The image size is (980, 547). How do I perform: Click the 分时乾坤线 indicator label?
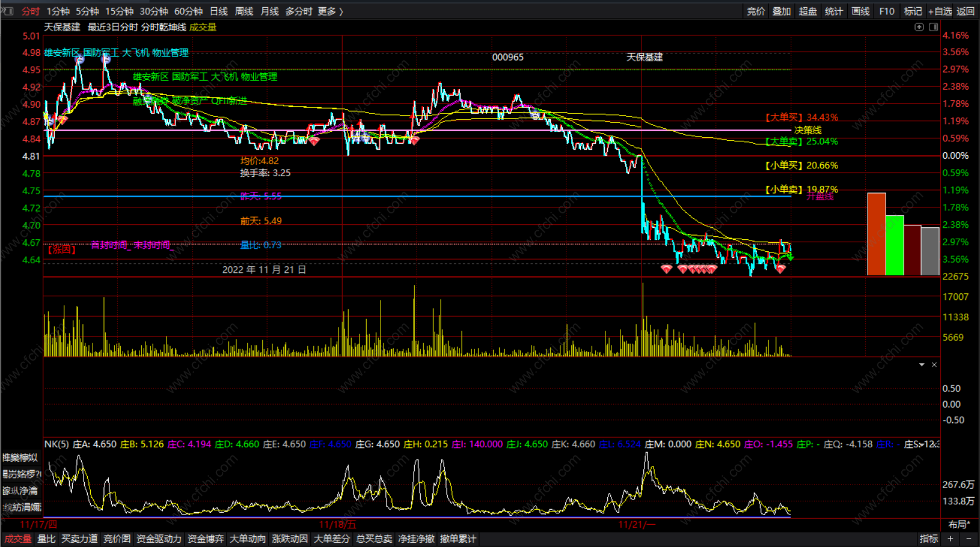coord(164,27)
